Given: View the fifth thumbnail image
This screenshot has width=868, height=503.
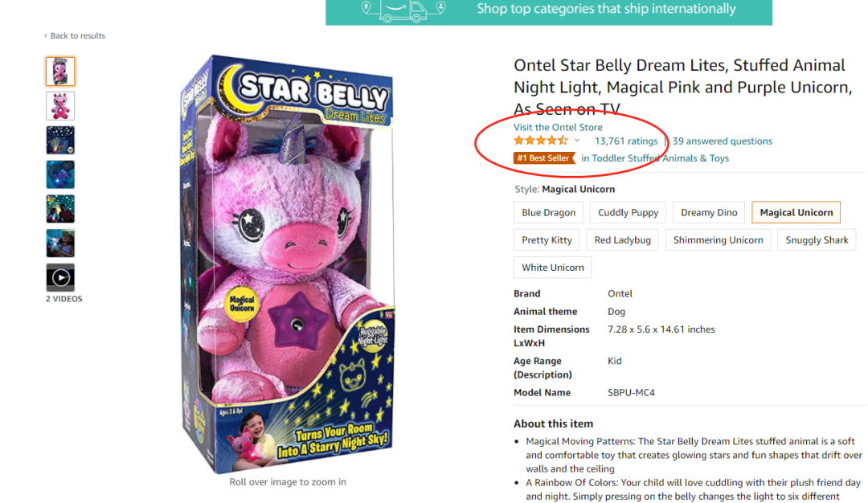Looking at the screenshot, I should tap(60, 209).
